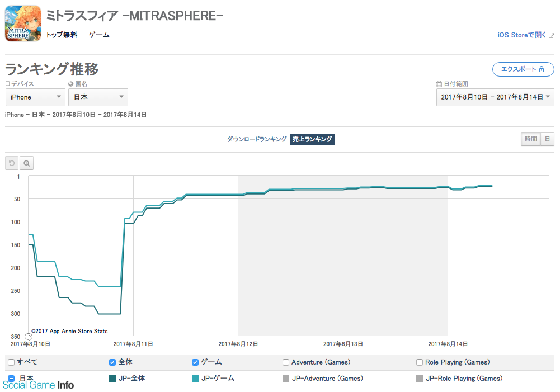This screenshot has width=560, height=392.
Task: Toggle the 日本 row checkbox
Action: pos(11,379)
